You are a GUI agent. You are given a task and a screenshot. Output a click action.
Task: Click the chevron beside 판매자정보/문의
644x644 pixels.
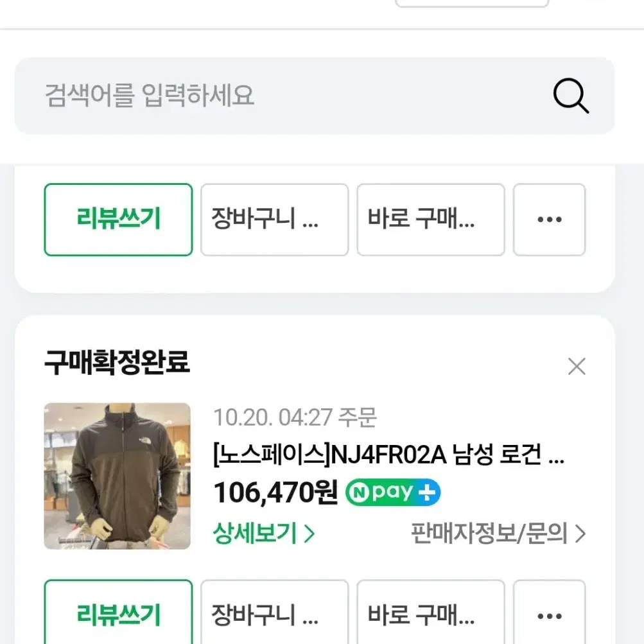[580, 534]
